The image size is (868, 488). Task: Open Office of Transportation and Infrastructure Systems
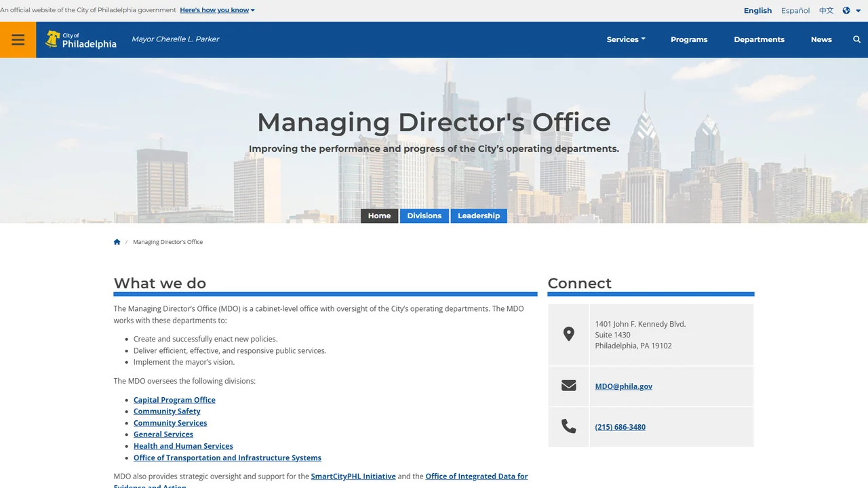(227, 457)
